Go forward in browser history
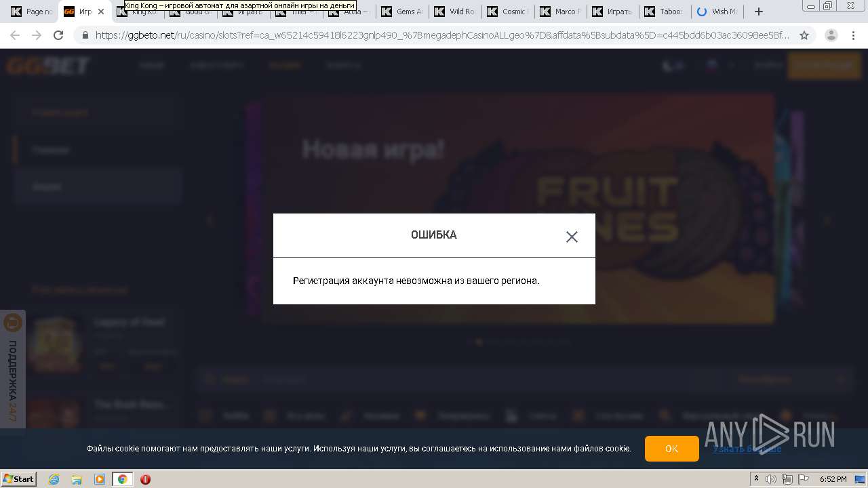868x488 pixels. click(37, 35)
